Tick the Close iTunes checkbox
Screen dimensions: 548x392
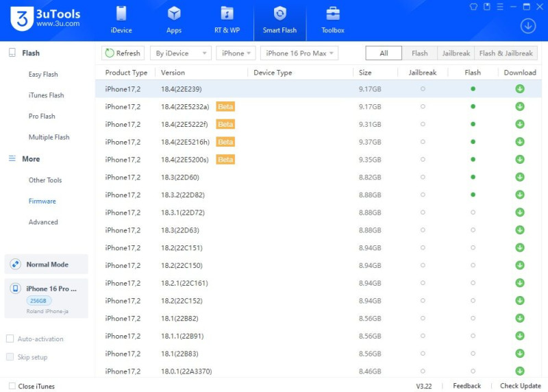[x=12, y=386]
